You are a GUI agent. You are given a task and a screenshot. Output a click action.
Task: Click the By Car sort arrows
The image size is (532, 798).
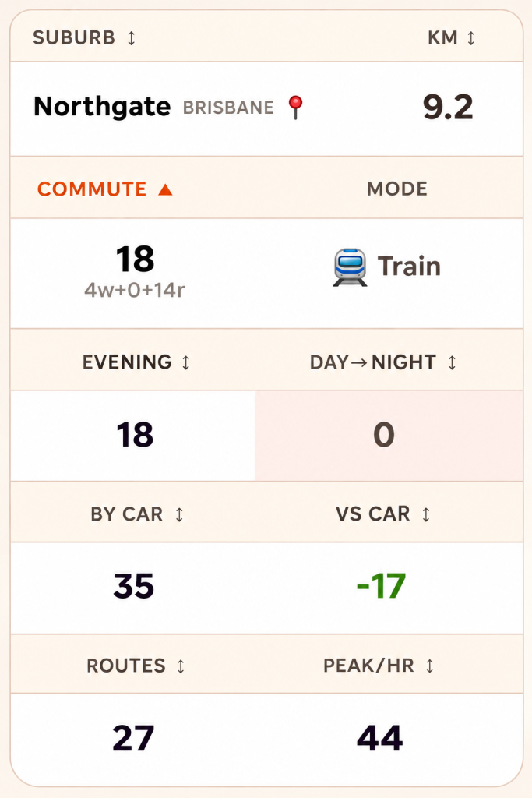click(179, 514)
